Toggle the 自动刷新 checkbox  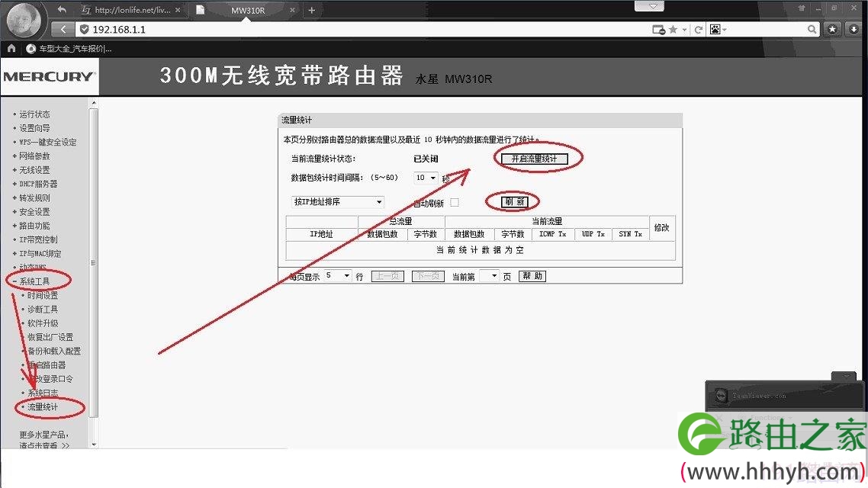455,203
